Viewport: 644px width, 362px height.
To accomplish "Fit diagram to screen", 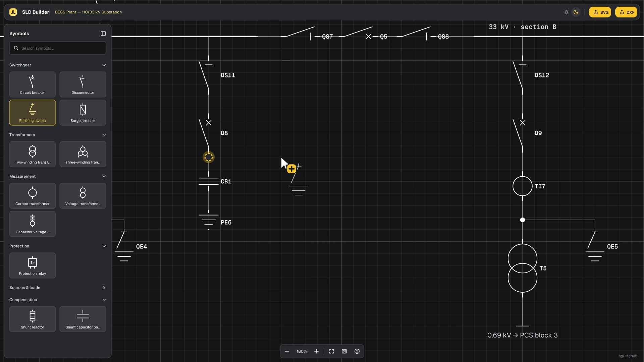I will point(331,351).
